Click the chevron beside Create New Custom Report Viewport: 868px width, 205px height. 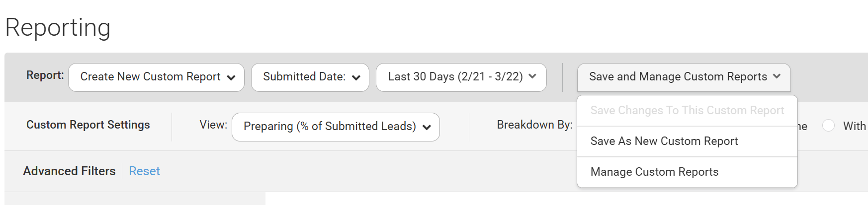tap(231, 77)
